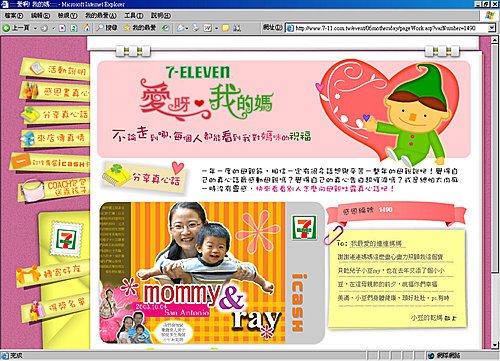Go back with the 上一頁 button
Screen dimensions: 500x361
[16, 28]
